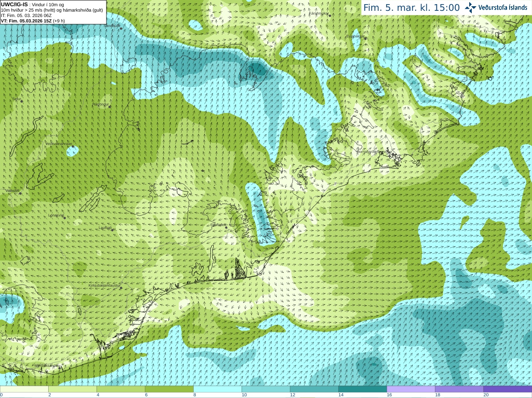This screenshot has width=532, height=398.
Task: Pick the 2–4 m/s light green legend swatch
Action: [72, 389]
